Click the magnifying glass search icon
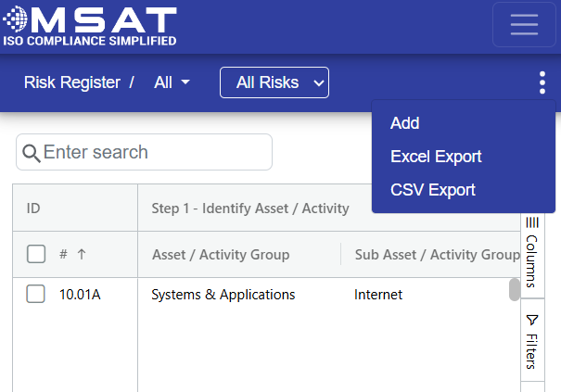 [31, 153]
